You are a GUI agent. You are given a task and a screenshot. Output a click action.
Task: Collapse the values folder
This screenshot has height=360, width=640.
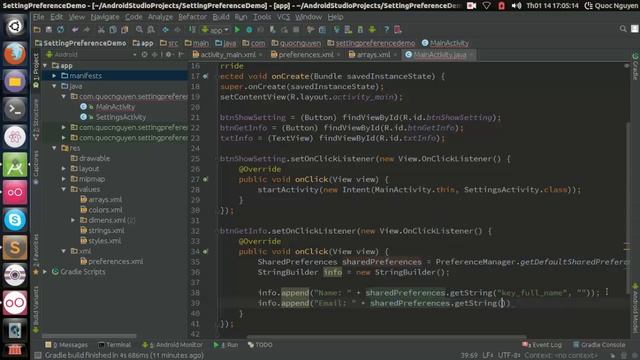point(64,189)
